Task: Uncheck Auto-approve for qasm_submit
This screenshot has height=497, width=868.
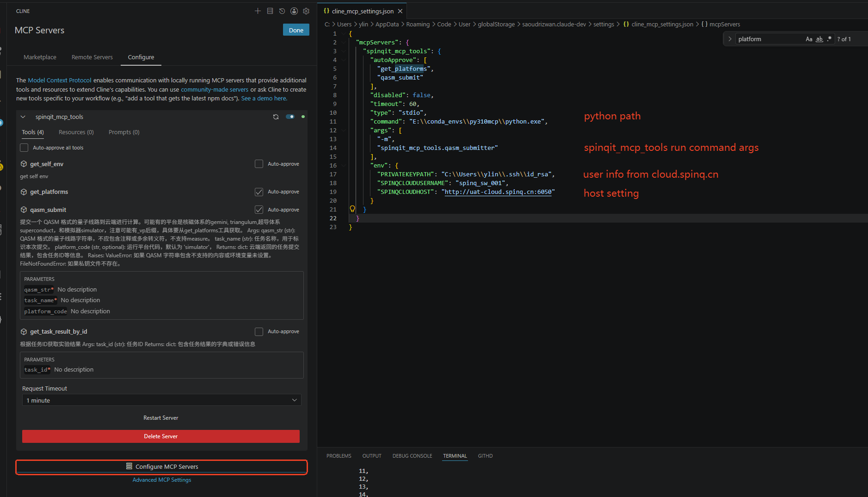Action: [259, 210]
